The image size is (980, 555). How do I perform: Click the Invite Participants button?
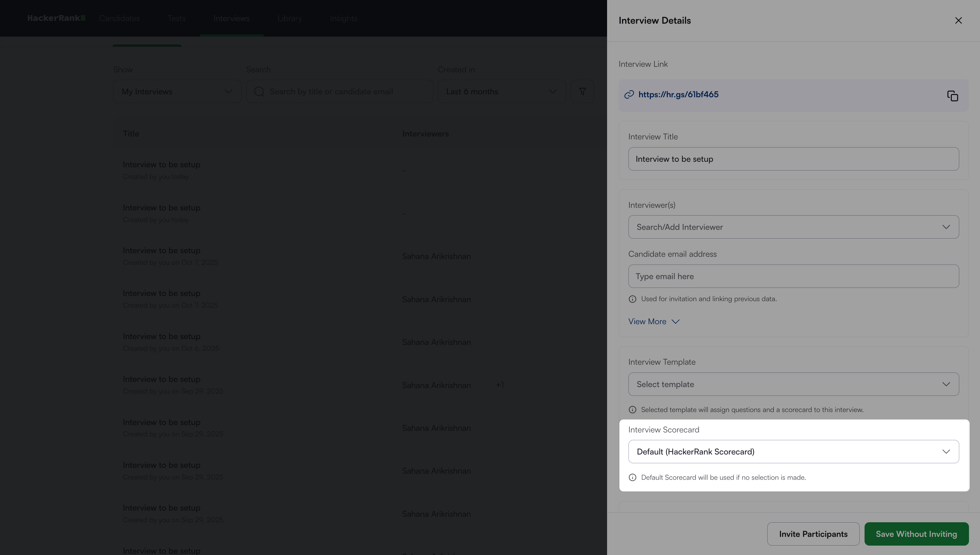click(x=813, y=534)
